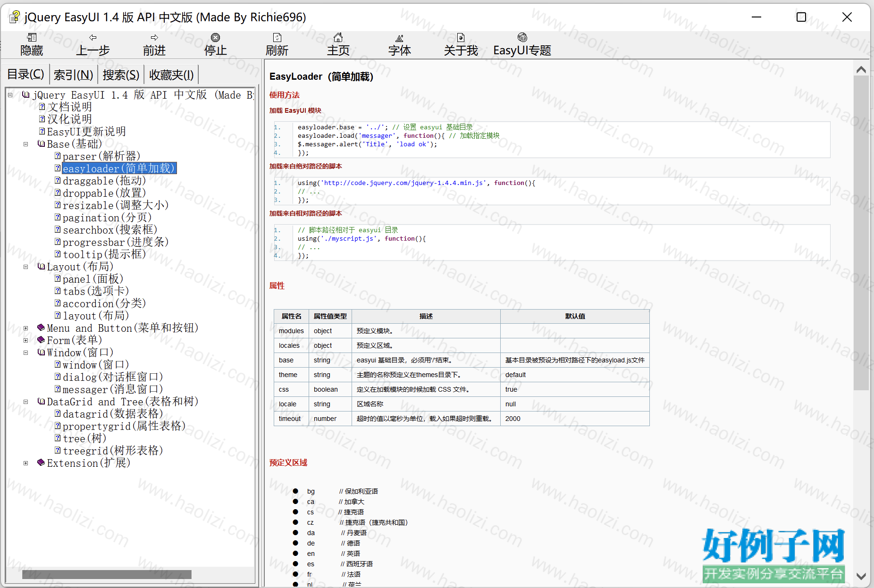Click the 'modules' property name cell

coord(291,331)
